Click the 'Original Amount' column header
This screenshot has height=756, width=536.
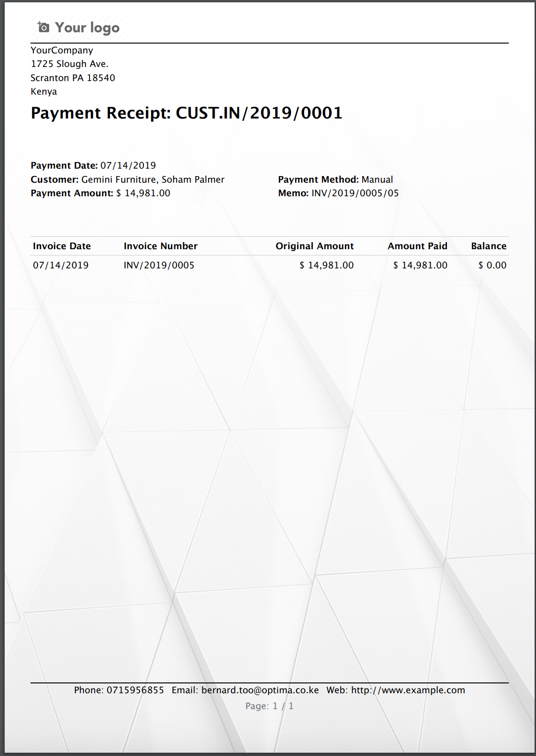point(314,246)
